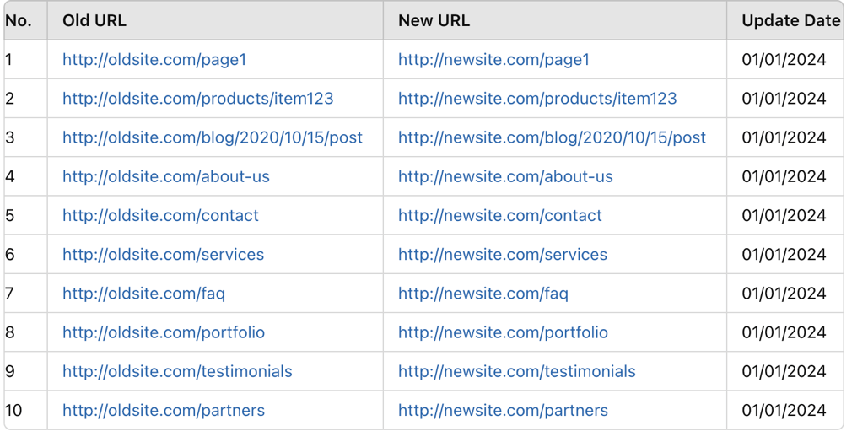Open old blog/2020/10/15/post link
868x442 pixels.
(x=213, y=137)
